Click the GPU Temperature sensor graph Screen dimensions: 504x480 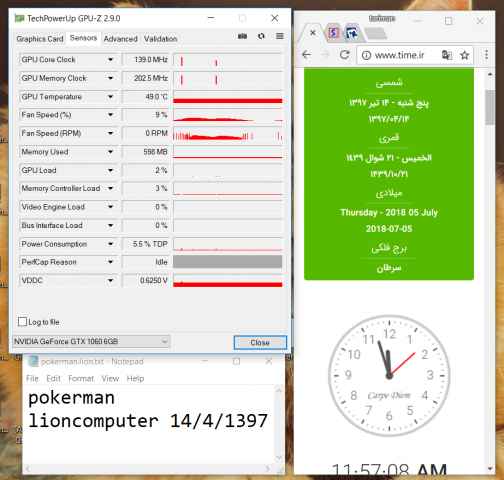click(228, 97)
